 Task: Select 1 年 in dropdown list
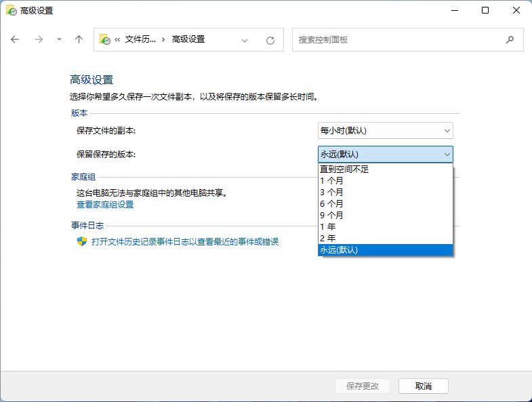point(328,227)
